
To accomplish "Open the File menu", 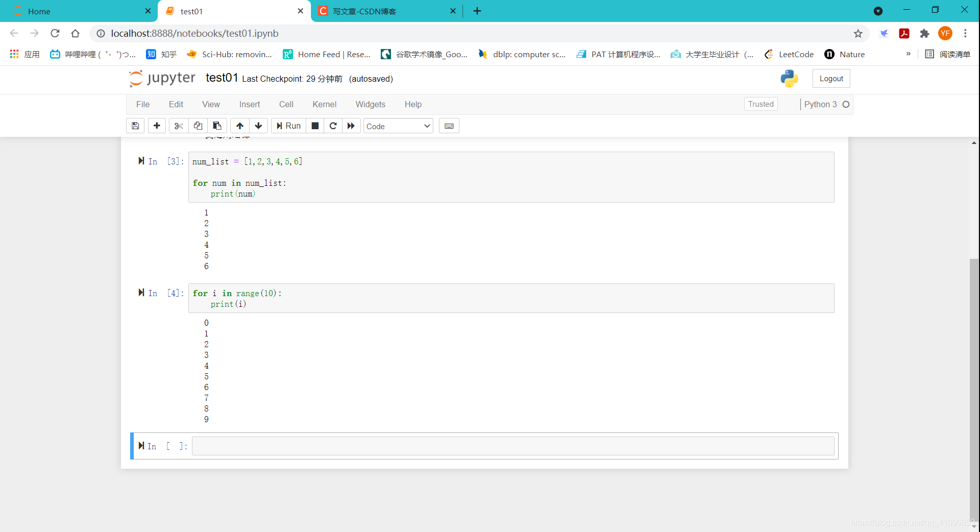I will tap(143, 104).
